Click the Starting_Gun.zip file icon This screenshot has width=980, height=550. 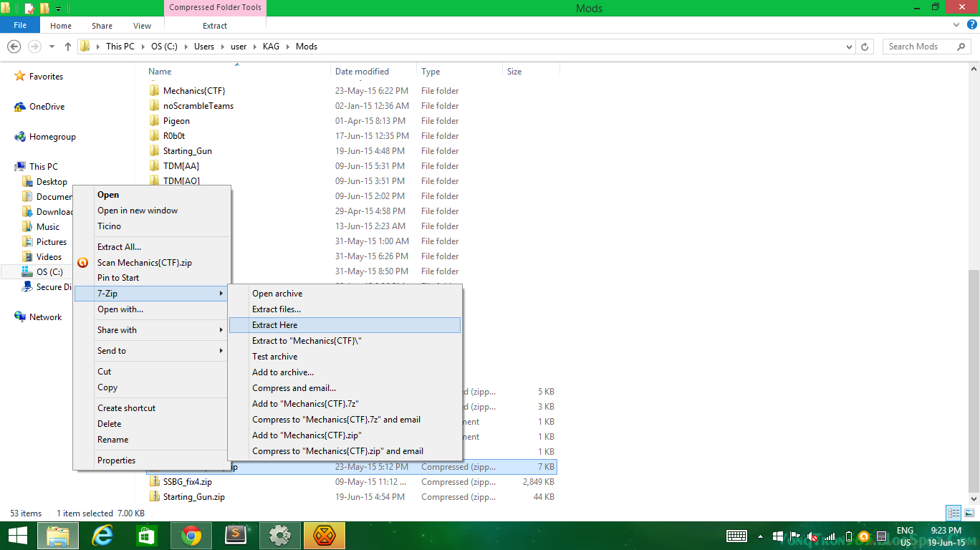pos(155,497)
